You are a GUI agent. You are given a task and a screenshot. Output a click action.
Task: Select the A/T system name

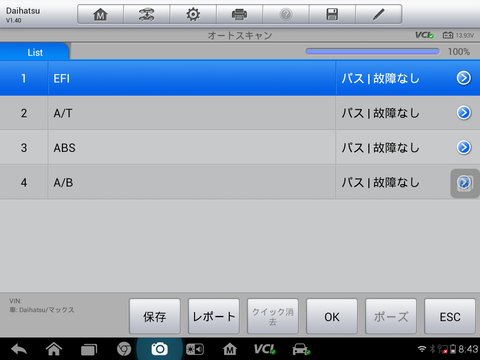[x=63, y=113]
